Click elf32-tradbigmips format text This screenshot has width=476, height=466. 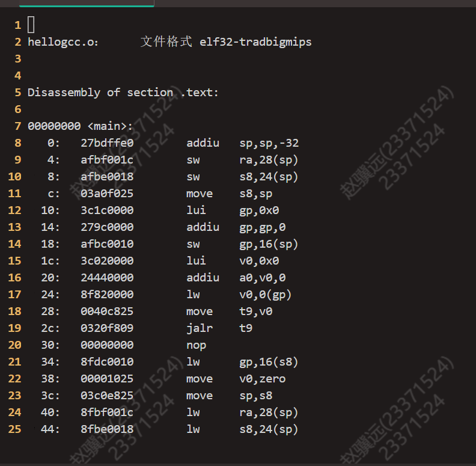click(255, 42)
